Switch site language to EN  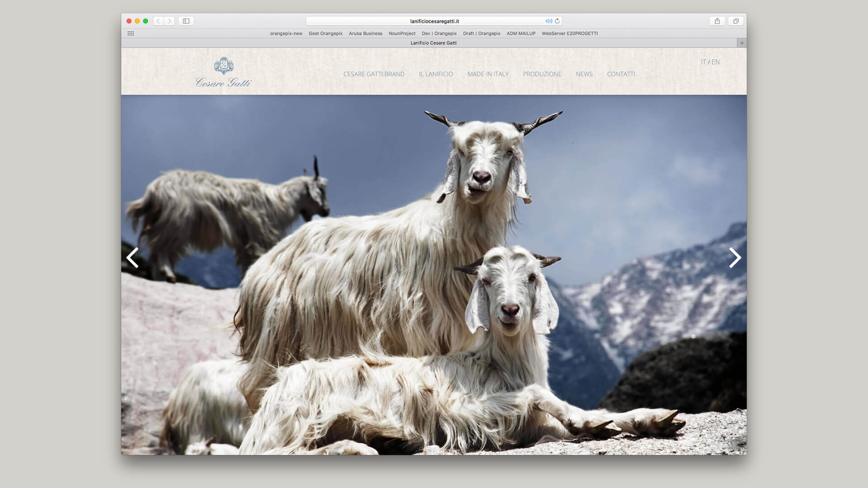click(x=715, y=62)
